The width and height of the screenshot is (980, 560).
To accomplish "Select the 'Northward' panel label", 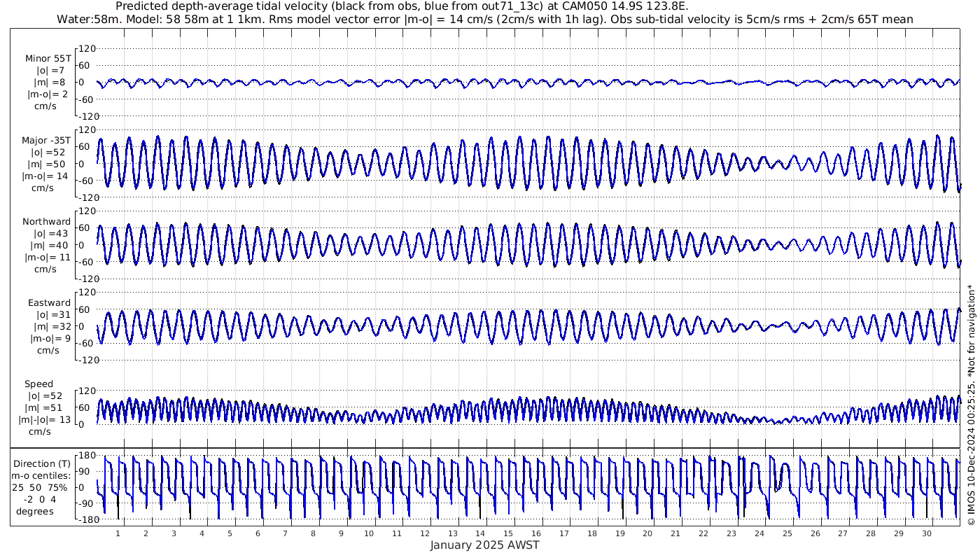I will click(46, 221).
